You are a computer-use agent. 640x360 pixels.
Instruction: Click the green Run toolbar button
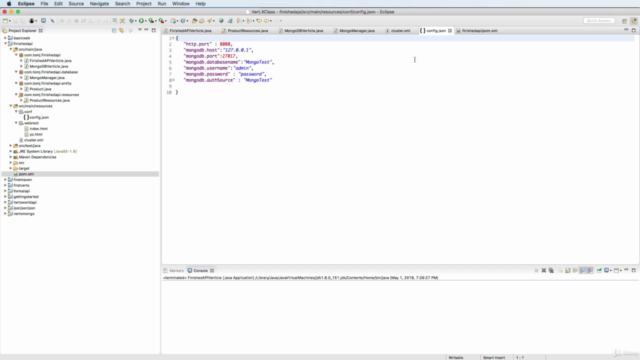[141, 21]
